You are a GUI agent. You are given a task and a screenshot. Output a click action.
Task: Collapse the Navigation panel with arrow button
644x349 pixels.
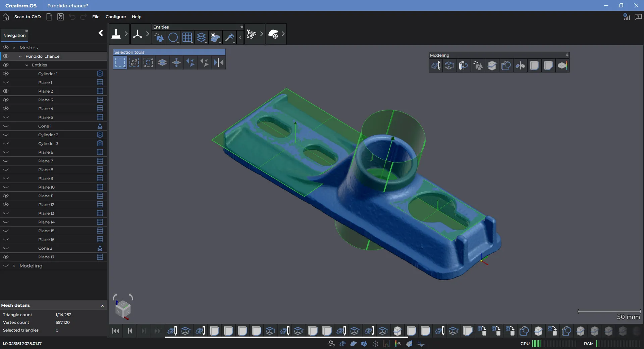tap(101, 33)
